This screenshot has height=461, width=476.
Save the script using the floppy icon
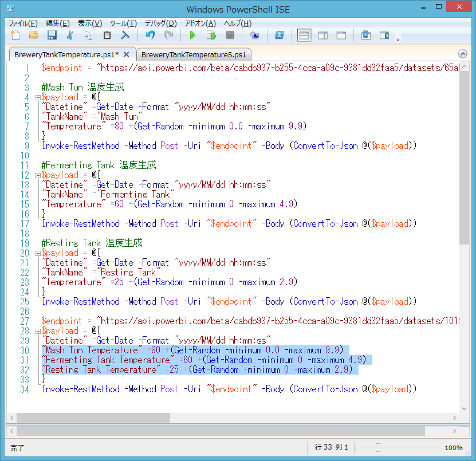pos(52,35)
